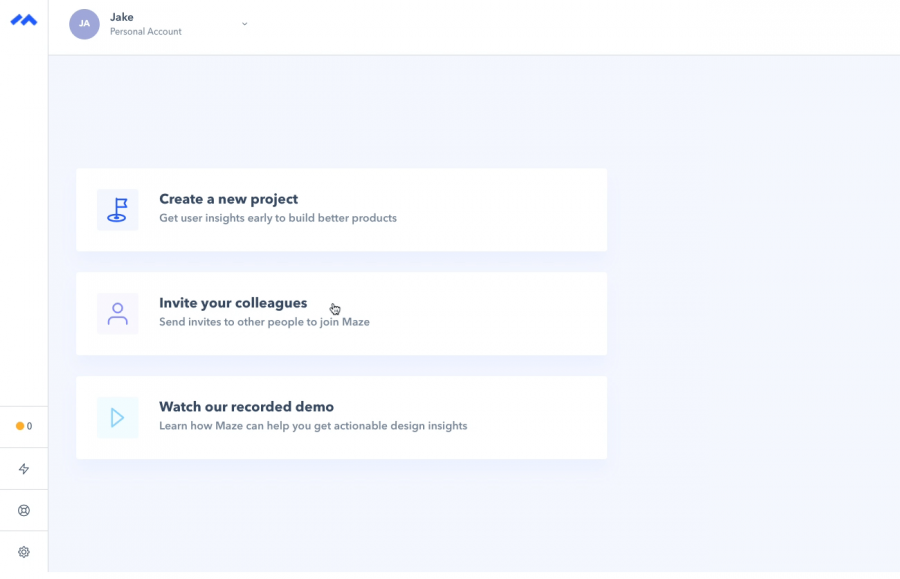The image size is (900, 579).
Task: Select the person icon on the invite card
Action: [x=117, y=313]
